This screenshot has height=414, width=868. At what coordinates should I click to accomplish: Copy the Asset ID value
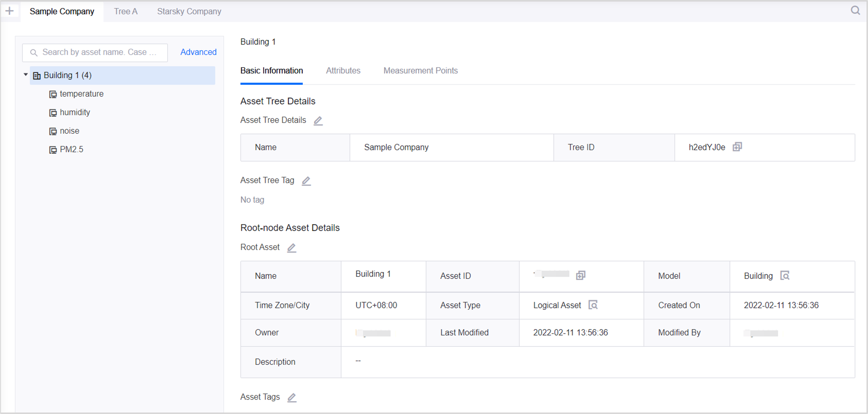580,275
